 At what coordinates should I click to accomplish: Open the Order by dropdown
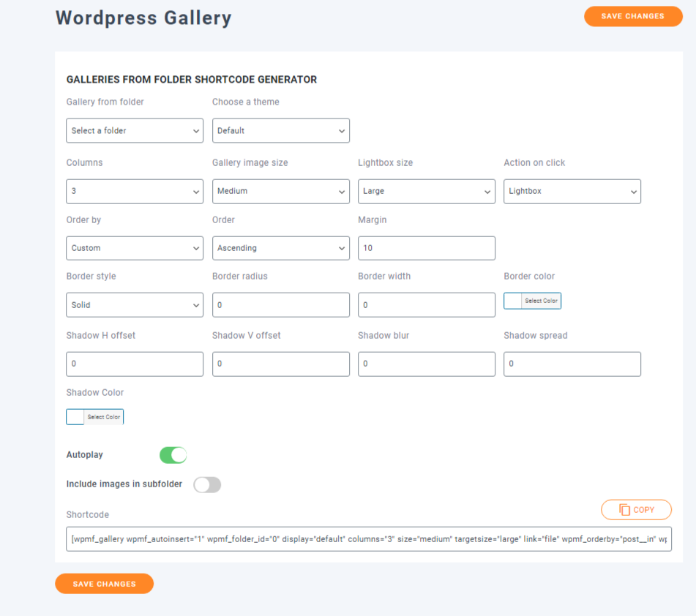pos(135,248)
